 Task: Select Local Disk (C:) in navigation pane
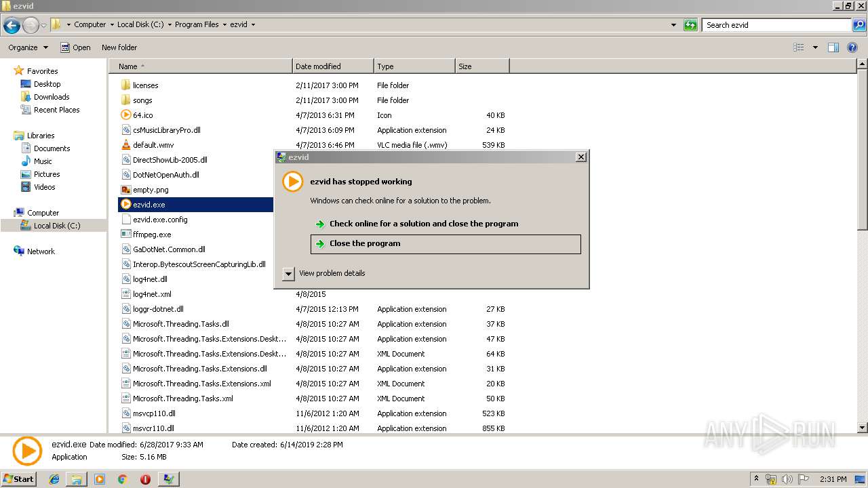click(x=57, y=226)
